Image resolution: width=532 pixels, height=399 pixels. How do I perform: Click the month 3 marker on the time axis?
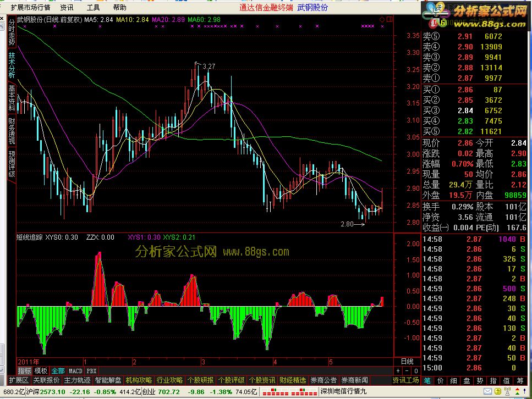[203, 362]
